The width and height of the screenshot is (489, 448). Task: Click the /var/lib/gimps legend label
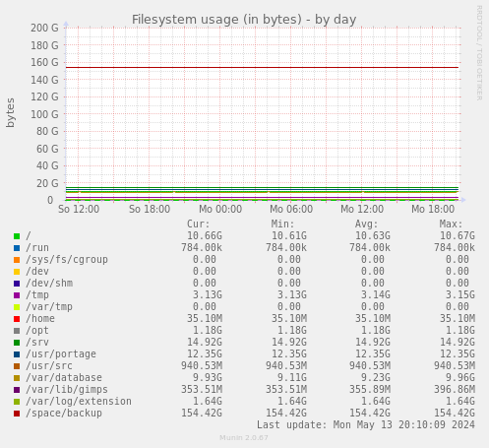click(x=67, y=389)
